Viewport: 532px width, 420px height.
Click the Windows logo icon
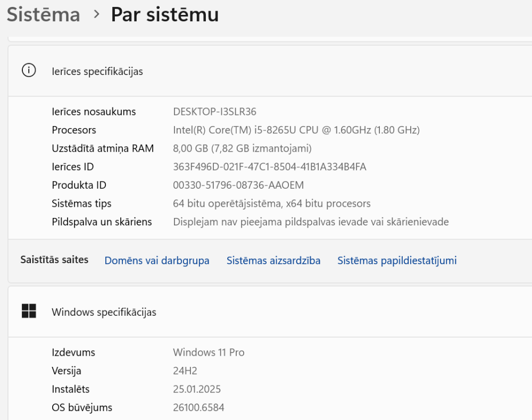tap(29, 311)
